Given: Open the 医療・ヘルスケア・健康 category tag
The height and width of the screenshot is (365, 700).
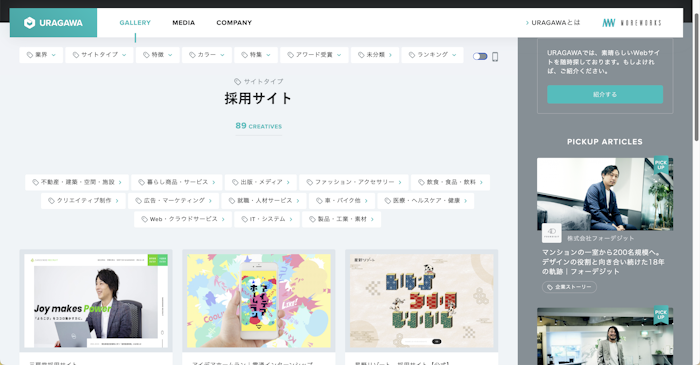Looking at the screenshot, I should [x=426, y=201].
